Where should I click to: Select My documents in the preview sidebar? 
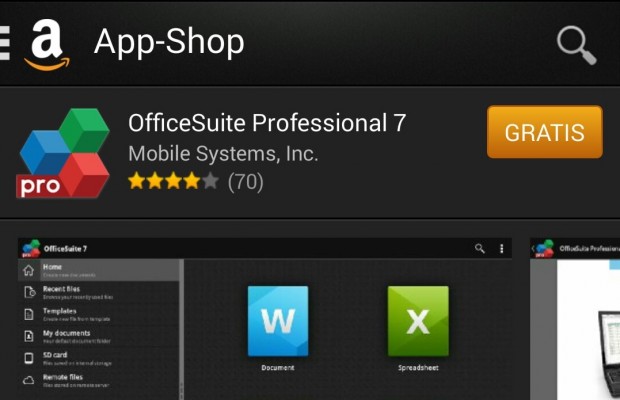(x=98, y=336)
